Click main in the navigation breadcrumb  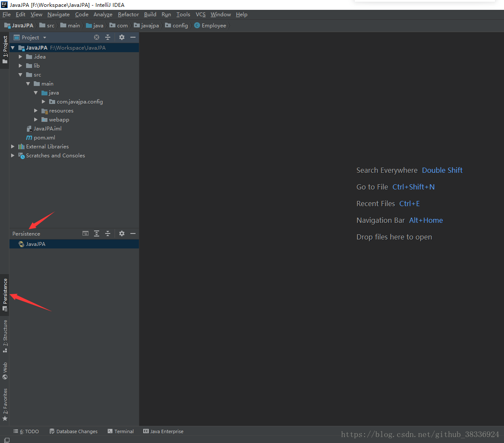pyautogui.click(x=70, y=26)
